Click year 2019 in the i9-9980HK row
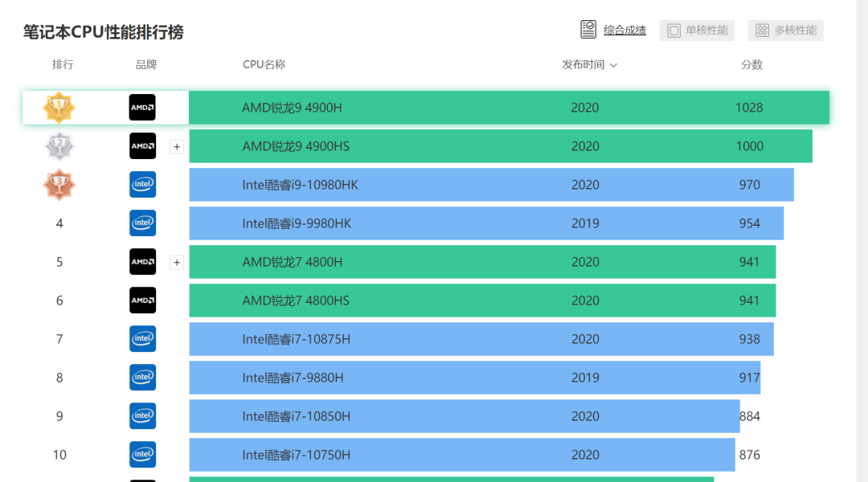Screen dimensions: 868x482 coord(585,223)
